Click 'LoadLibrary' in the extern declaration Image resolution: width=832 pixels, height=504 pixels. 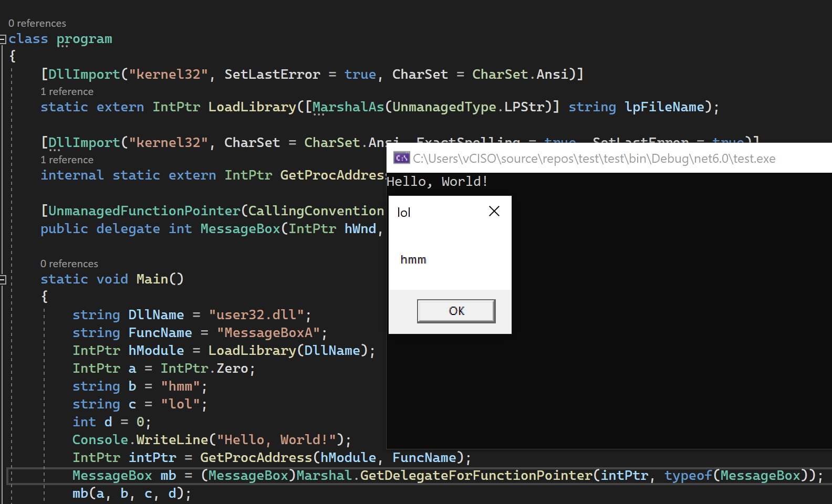coord(252,107)
